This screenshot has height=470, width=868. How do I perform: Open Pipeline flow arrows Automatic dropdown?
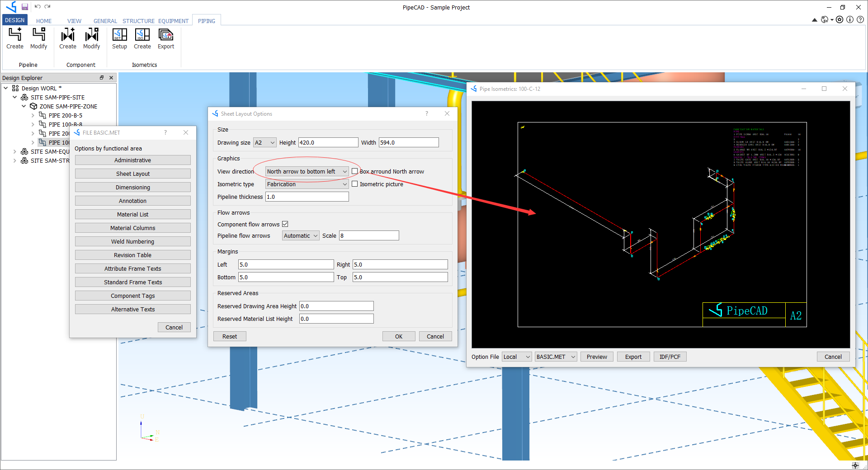click(x=301, y=236)
